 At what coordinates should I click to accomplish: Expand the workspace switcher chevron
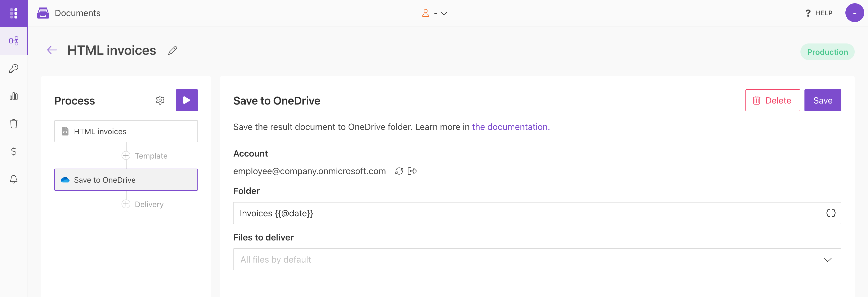point(444,14)
